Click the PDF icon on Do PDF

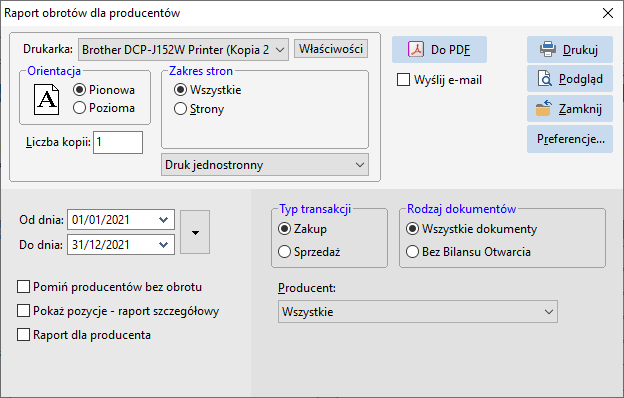[x=416, y=50]
